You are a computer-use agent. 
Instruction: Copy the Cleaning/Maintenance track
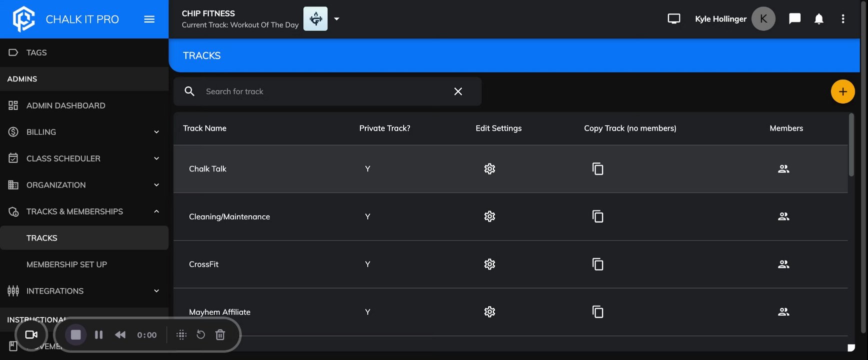(x=598, y=216)
